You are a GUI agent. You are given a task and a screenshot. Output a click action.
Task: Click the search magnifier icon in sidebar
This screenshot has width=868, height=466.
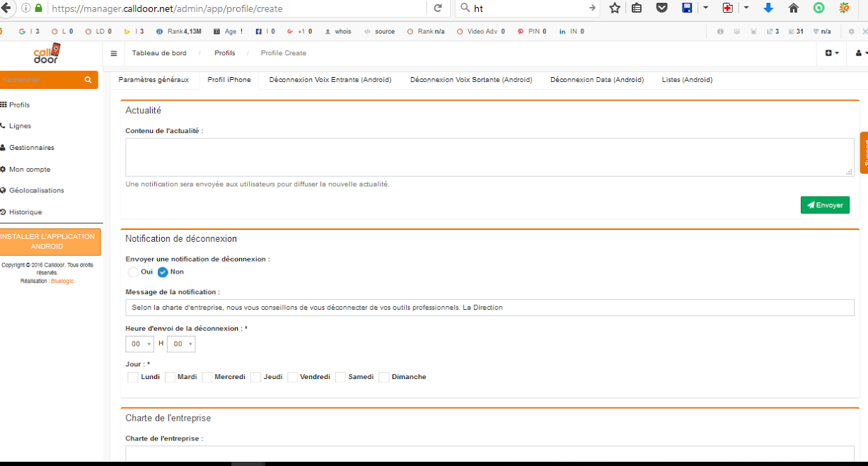point(88,80)
